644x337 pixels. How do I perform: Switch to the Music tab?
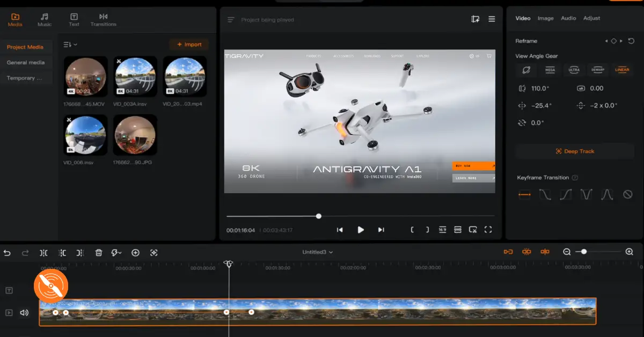(45, 20)
